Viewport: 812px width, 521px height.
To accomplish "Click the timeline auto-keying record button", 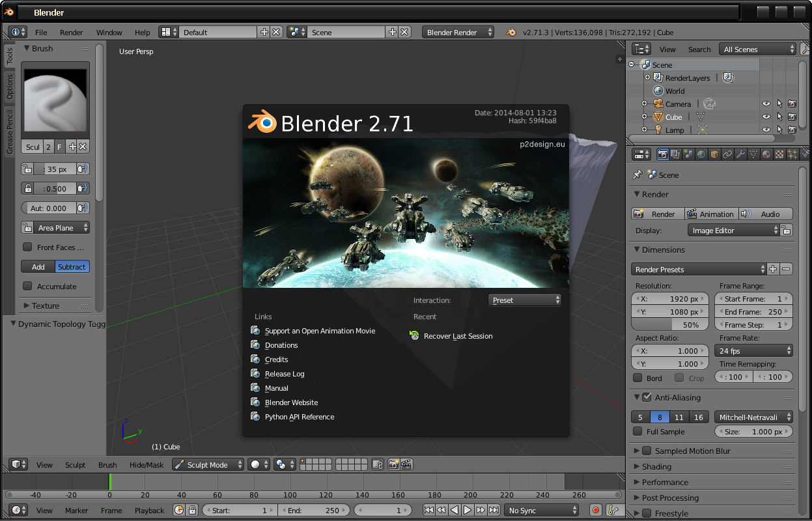I will click(595, 510).
